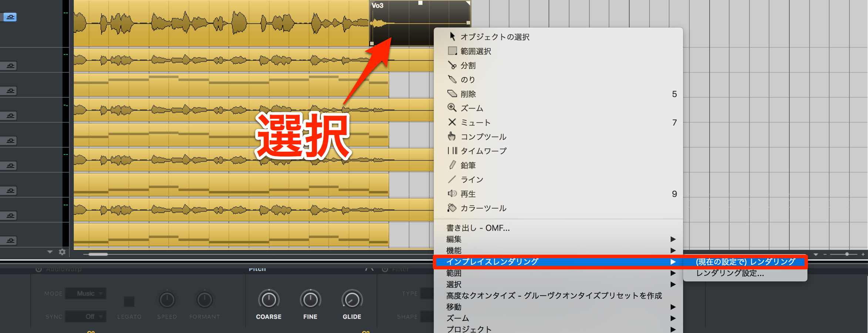Click the COARSE pitch knob

[x=269, y=300]
